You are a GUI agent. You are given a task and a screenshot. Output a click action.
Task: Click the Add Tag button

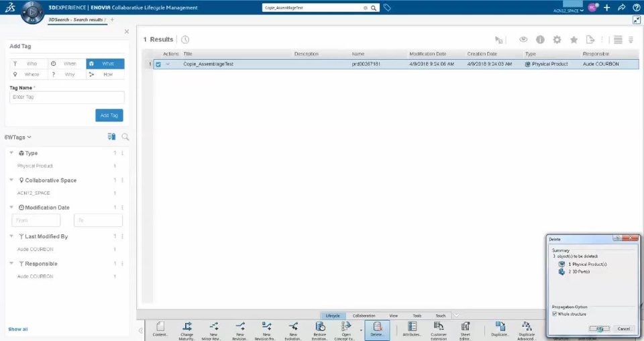tap(109, 115)
